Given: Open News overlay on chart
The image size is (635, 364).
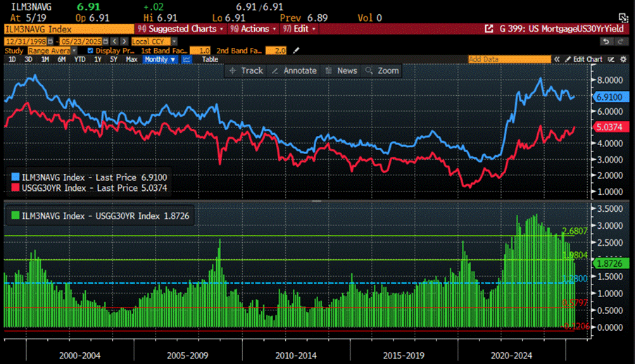Looking at the screenshot, I should [341, 70].
